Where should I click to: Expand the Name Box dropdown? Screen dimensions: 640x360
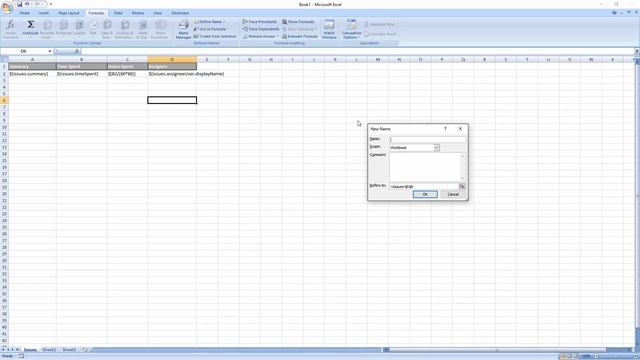coord(50,51)
